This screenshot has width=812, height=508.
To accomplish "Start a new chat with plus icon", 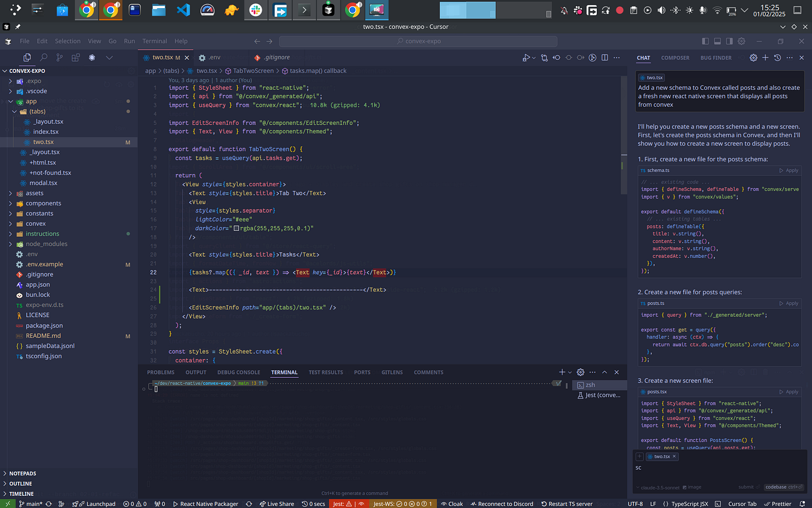I will [x=765, y=57].
